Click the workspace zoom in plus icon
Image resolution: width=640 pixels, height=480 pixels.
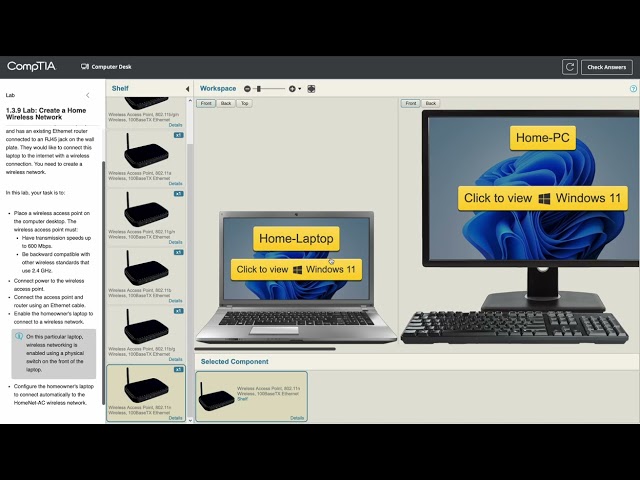pyautogui.click(x=292, y=89)
